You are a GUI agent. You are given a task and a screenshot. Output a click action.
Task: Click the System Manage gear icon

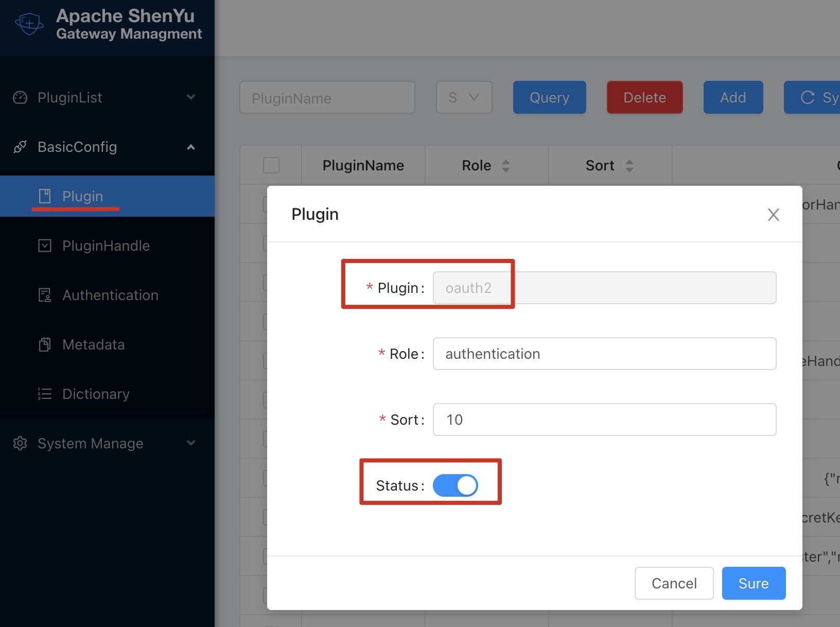point(20,443)
